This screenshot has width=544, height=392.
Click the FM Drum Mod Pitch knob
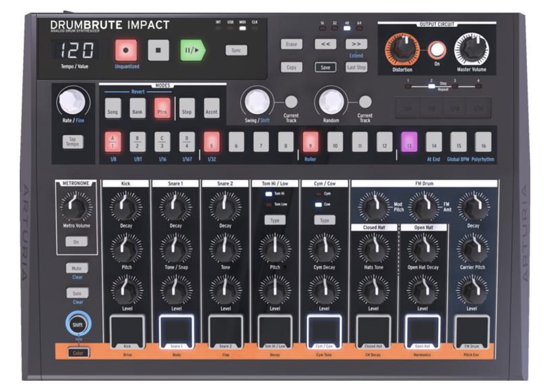[x=374, y=207]
